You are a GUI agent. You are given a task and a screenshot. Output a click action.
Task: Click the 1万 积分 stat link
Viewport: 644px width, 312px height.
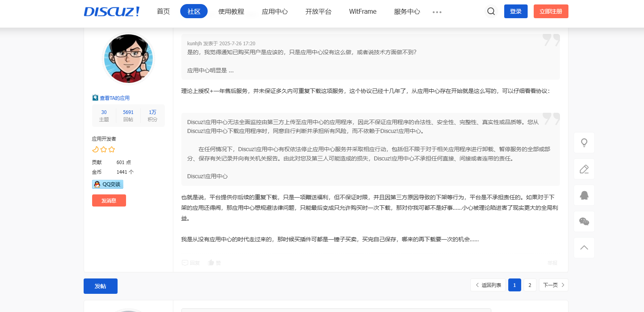click(152, 116)
